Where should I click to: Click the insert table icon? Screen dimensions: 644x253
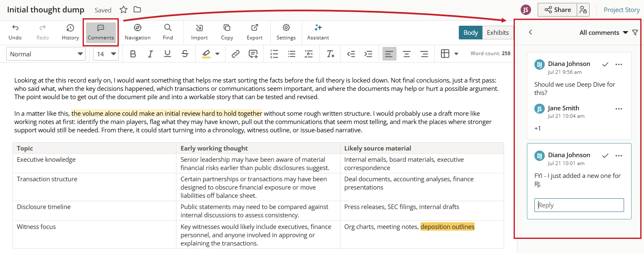[x=445, y=54]
